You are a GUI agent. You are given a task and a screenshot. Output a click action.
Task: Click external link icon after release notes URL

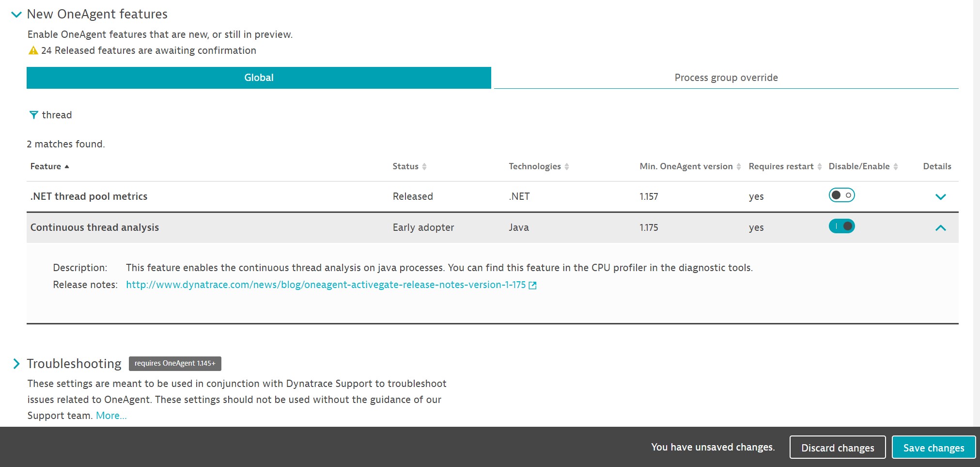pyautogui.click(x=532, y=285)
